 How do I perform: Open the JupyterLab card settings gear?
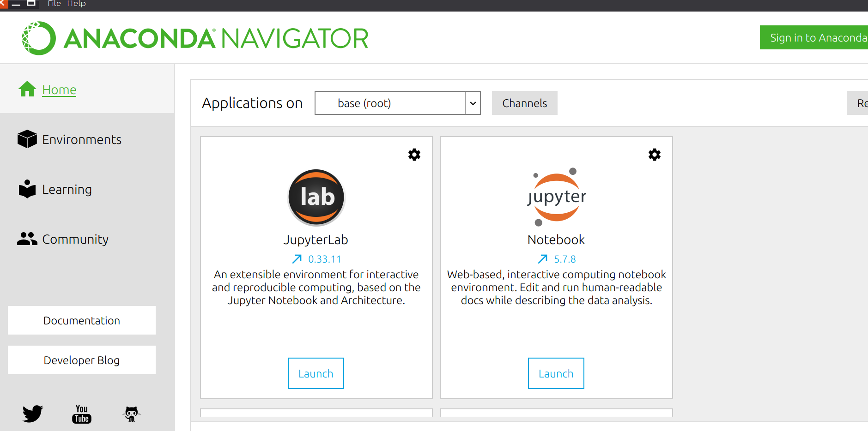414,155
